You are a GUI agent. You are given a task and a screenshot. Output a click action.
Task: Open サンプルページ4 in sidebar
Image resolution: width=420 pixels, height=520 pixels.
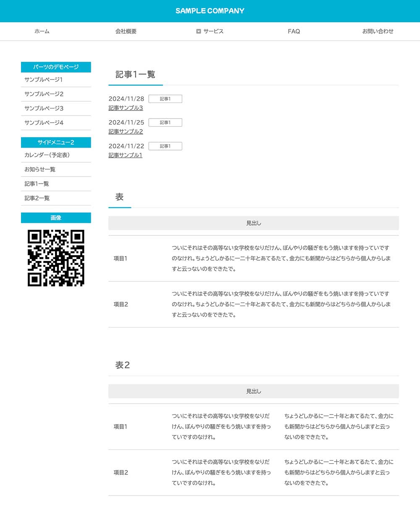click(56, 123)
